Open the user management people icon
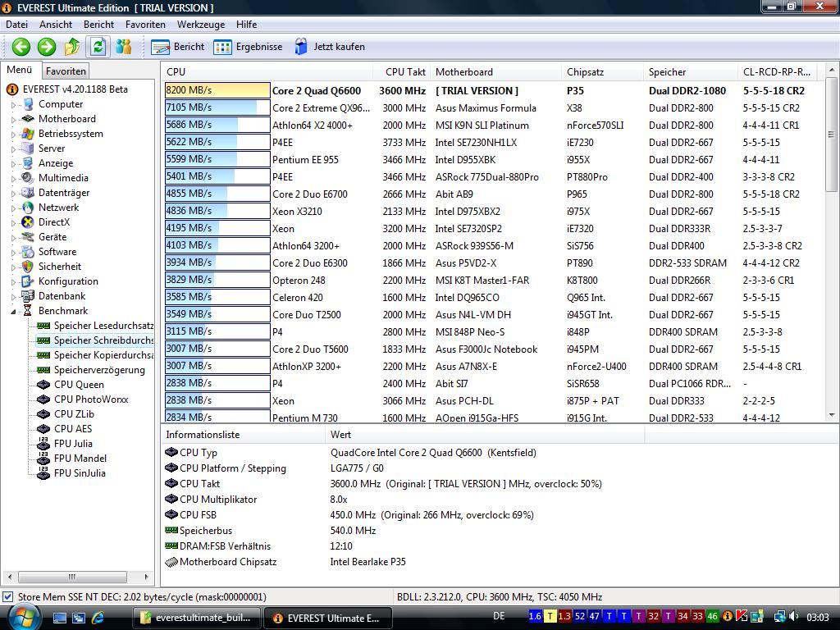 (124, 47)
